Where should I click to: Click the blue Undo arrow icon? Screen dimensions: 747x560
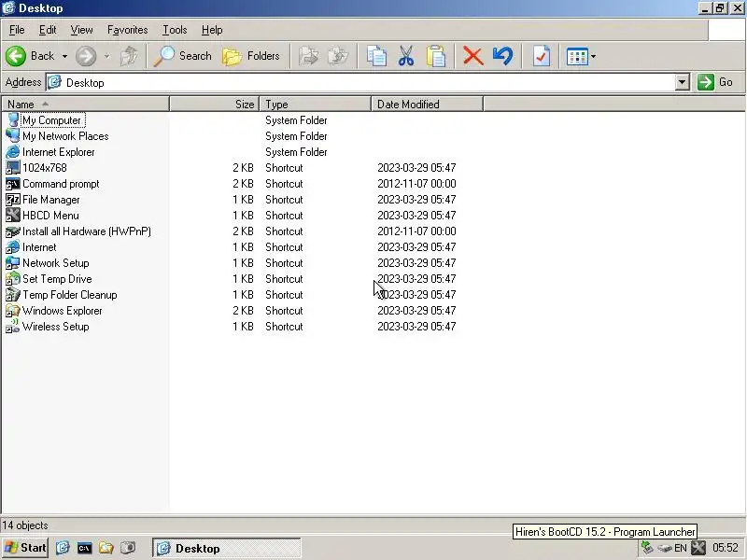[503, 56]
